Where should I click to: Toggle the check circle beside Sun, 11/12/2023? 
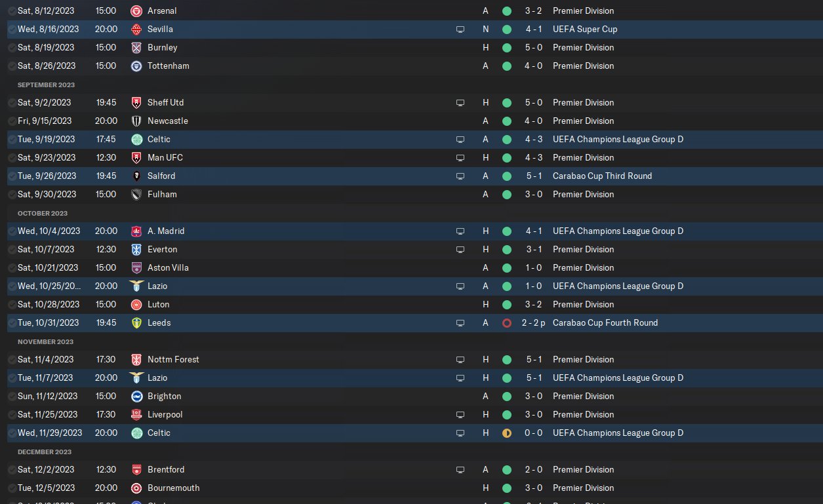pyautogui.click(x=12, y=397)
